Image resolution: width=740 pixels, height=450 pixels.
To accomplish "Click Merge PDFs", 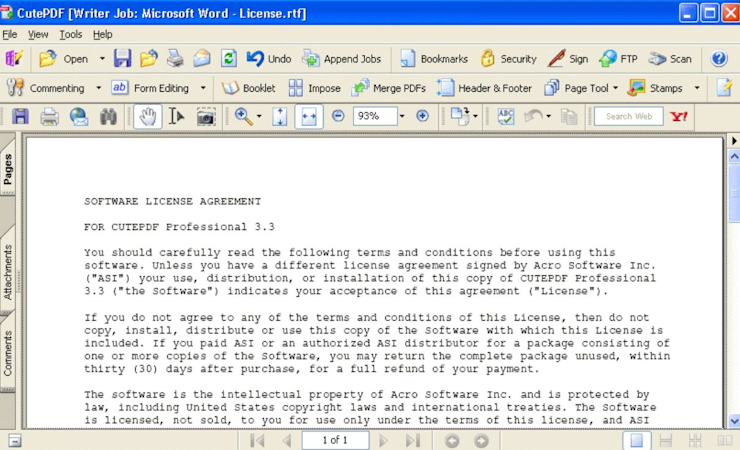I will 389,88.
